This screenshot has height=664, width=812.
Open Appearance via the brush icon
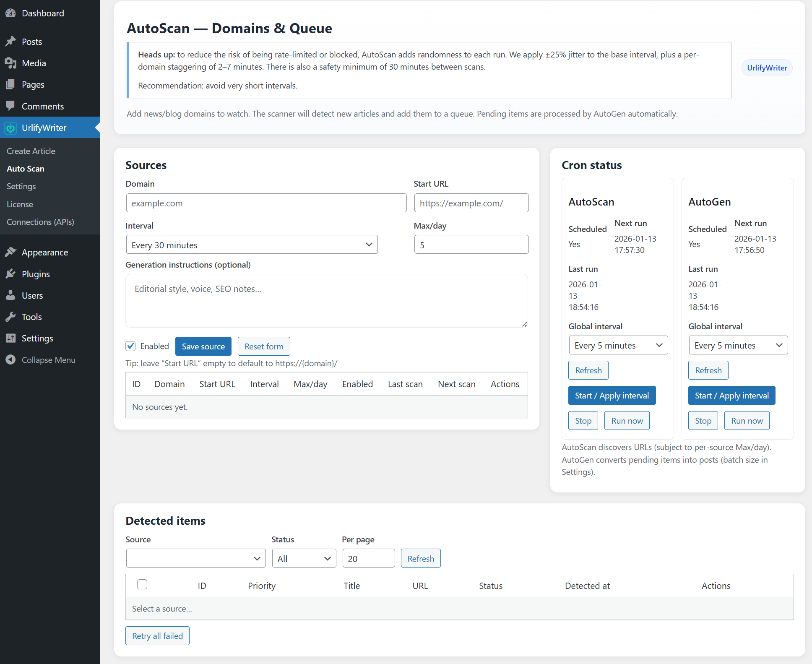[11, 252]
